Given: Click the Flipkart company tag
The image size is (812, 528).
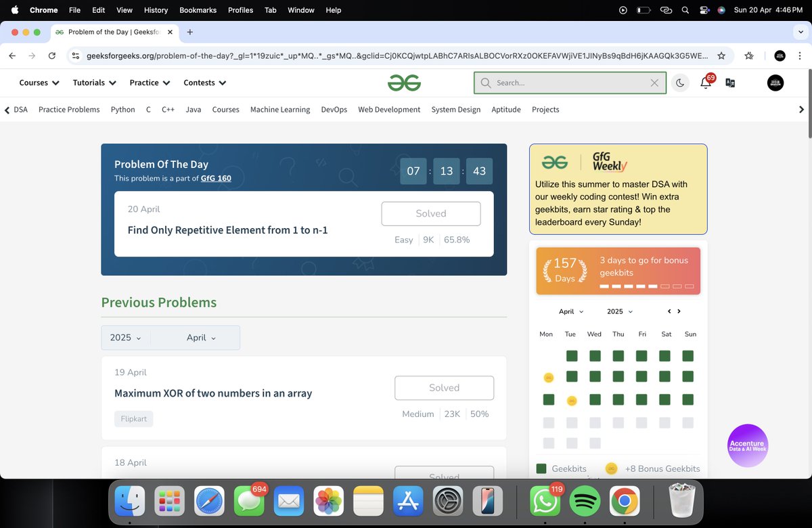Looking at the screenshot, I should (133, 419).
